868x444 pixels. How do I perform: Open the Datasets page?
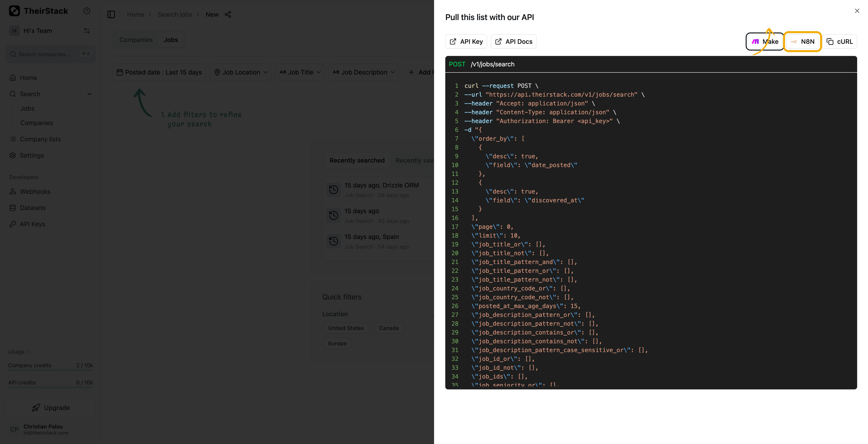[32, 208]
